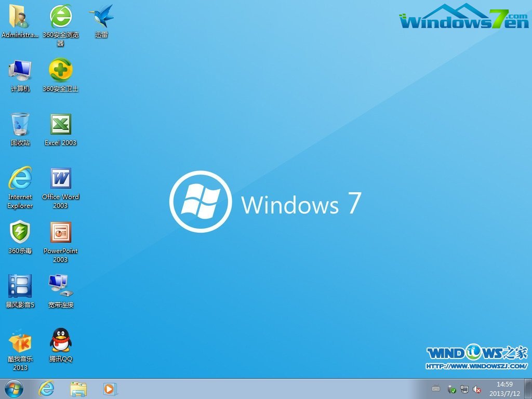The image size is (532, 399).
Task: Select the Administrator folder icon
Action: (20, 17)
